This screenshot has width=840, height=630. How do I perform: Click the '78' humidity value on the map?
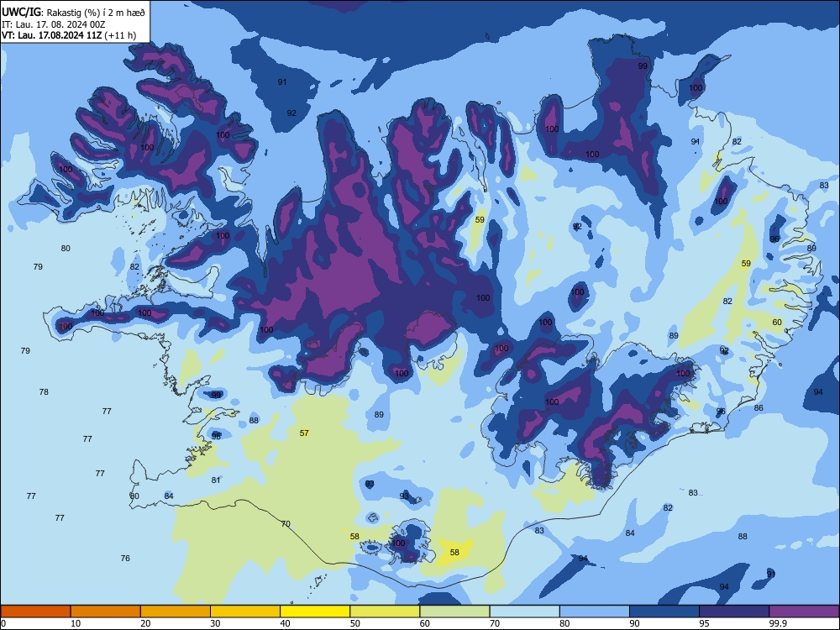(x=44, y=392)
